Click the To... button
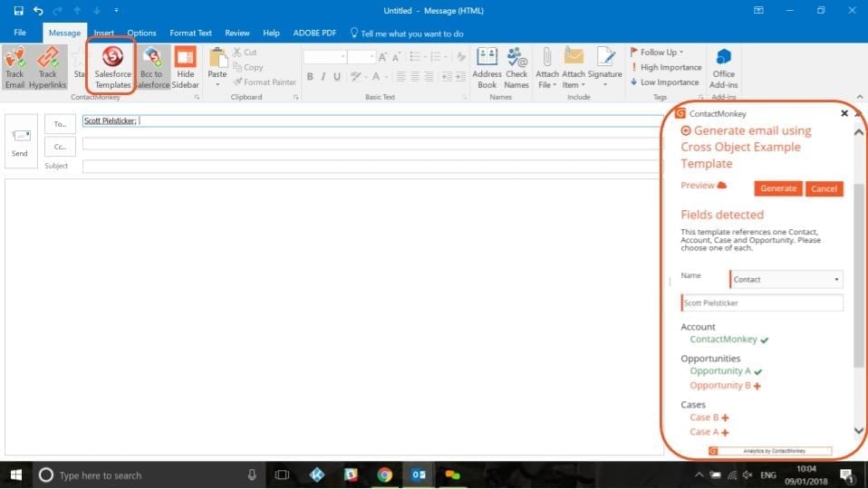Image resolution: width=868 pixels, height=489 pixels. 60,124
